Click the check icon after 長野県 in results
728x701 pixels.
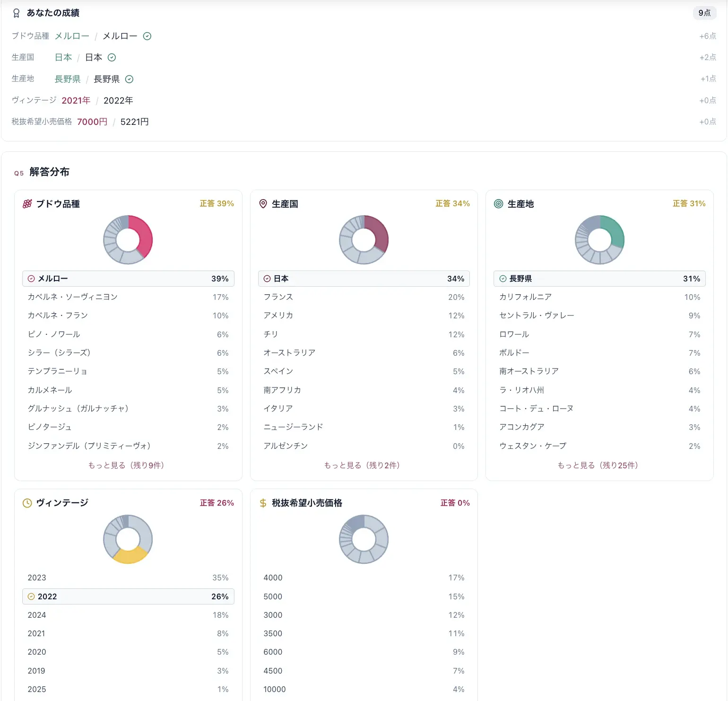129,79
